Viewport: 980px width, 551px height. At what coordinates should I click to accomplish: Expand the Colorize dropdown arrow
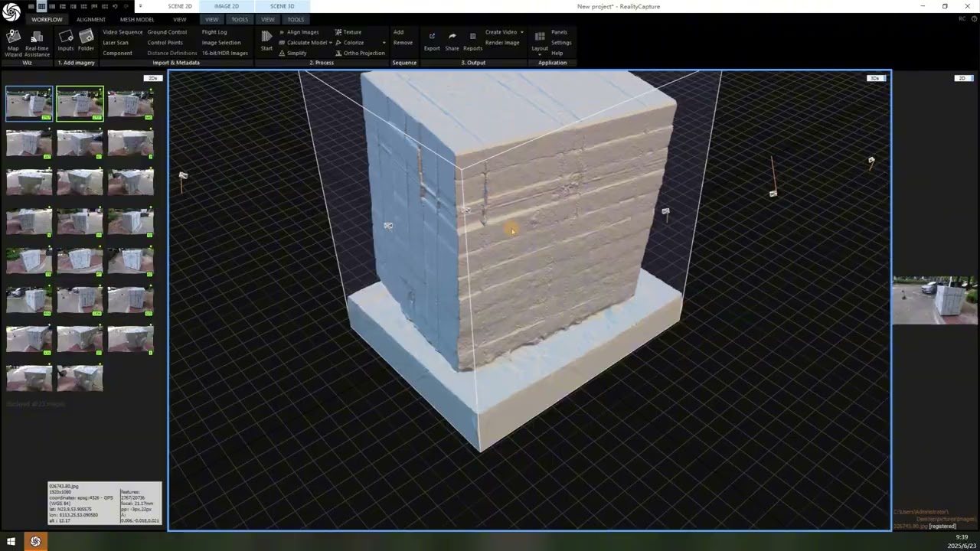click(384, 43)
